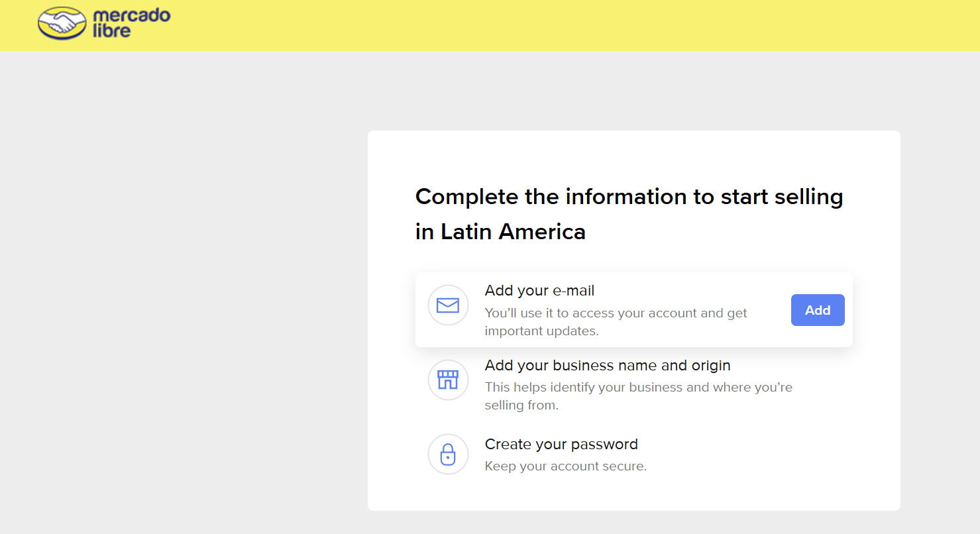Click the "libre" word in the logo
This screenshot has height=534, width=980.
click(x=112, y=31)
